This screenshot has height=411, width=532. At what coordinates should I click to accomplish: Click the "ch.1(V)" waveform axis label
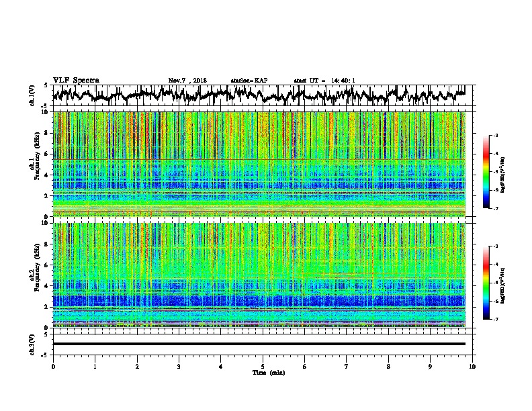pyautogui.click(x=32, y=95)
